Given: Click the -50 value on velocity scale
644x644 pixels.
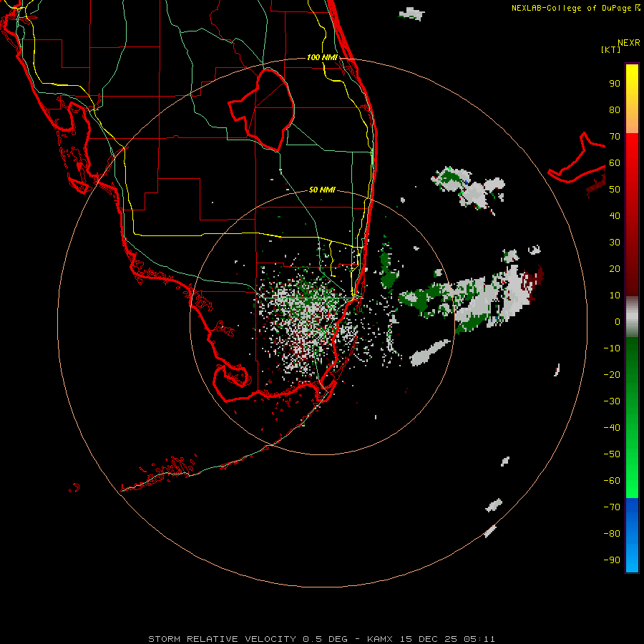Looking at the screenshot, I should coord(612,454).
